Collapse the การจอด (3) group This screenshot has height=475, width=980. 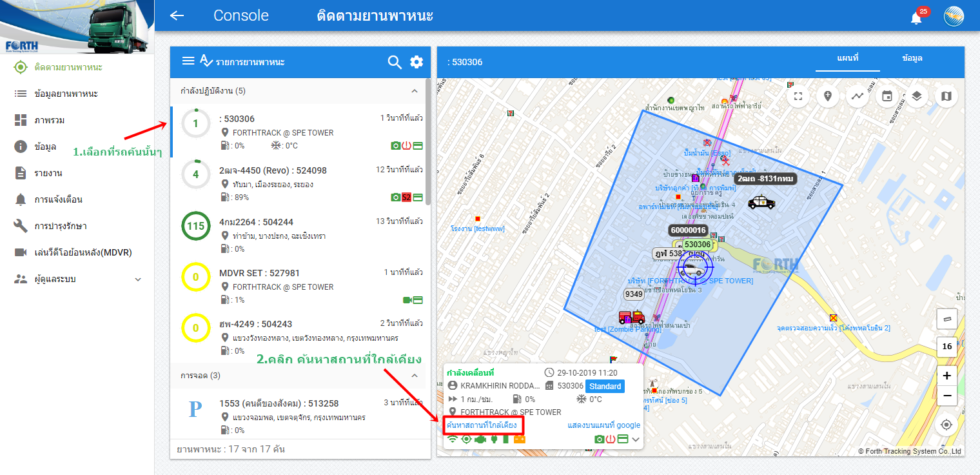point(415,376)
